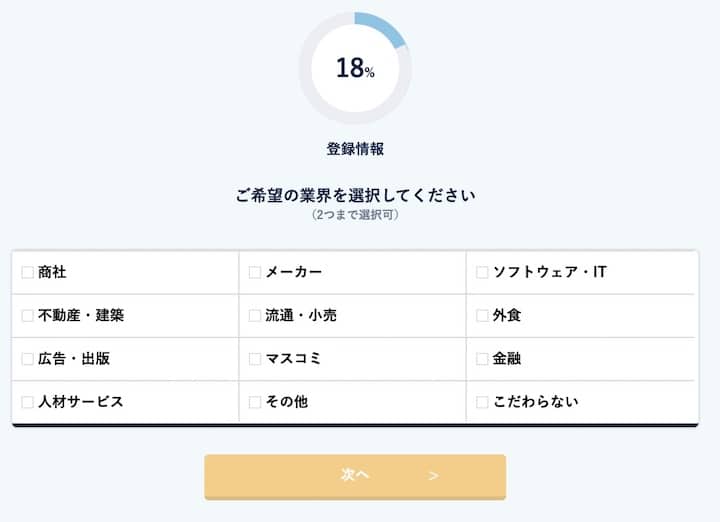Viewport: 720px width, 522px height.
Task: Tick the メーカー checkbox
Action: 255,272
